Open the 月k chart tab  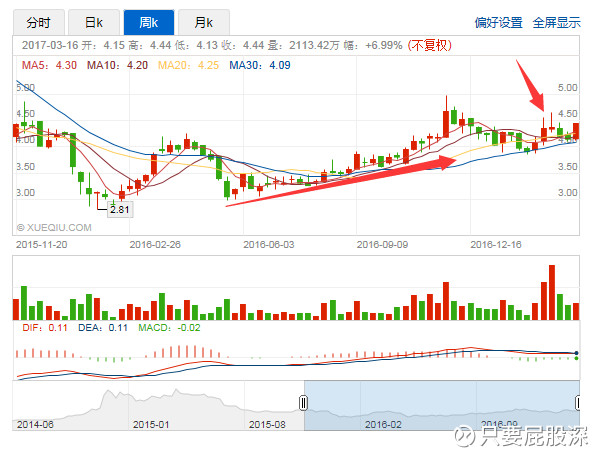click(x=204, y=22)
